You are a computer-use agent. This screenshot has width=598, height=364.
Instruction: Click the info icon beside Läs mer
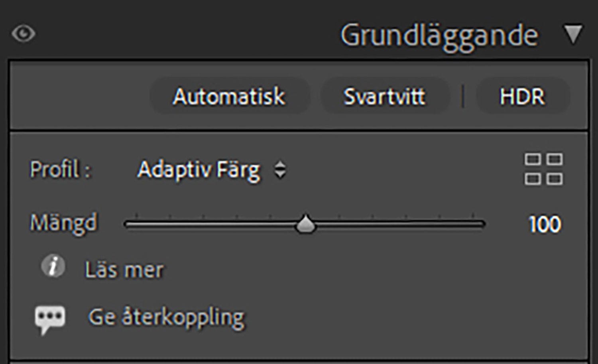pos(53,266)
